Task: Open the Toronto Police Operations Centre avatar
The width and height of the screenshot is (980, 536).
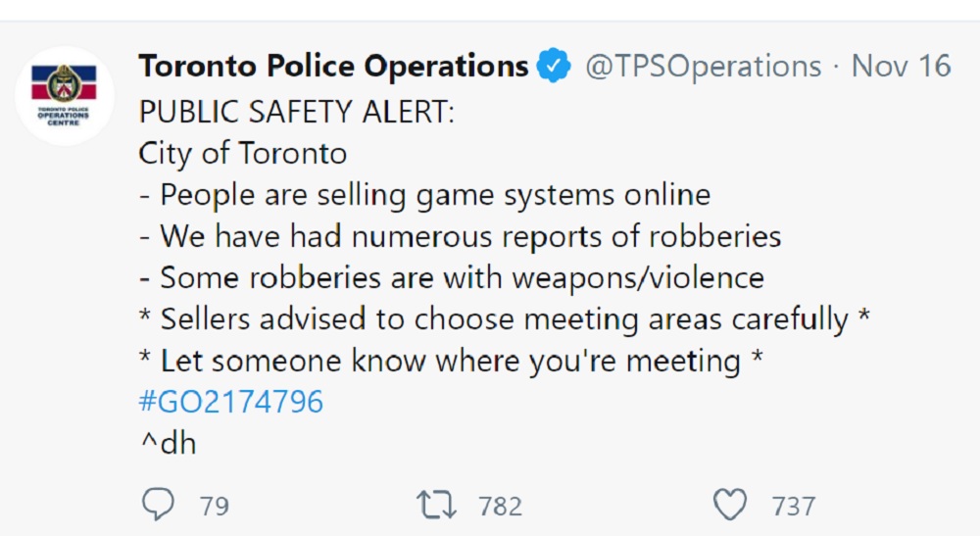Action: tap(65, 96)
